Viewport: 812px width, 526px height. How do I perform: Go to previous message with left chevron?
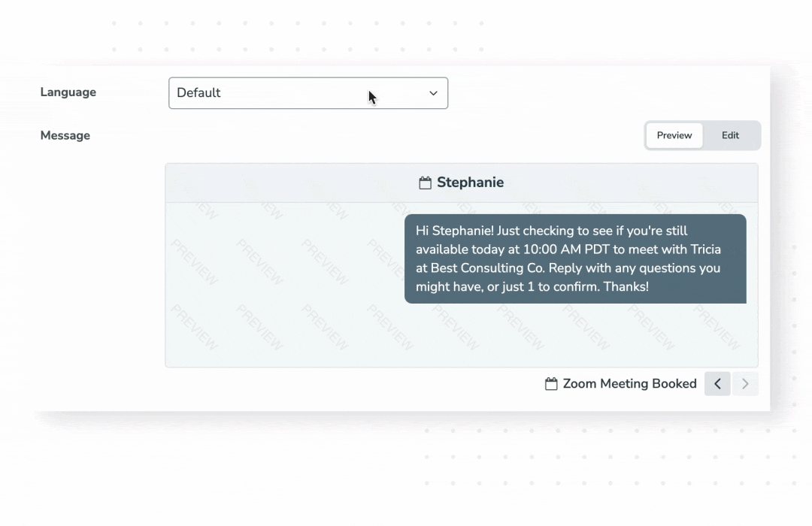coord(717,383)
